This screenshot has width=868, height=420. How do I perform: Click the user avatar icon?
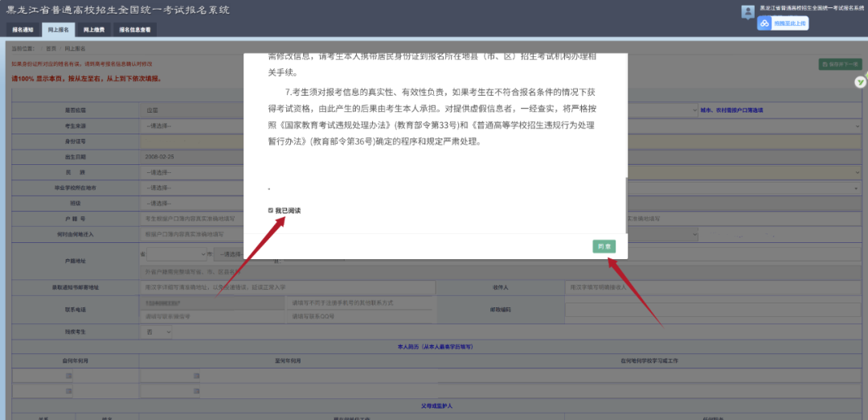[747, 10]
